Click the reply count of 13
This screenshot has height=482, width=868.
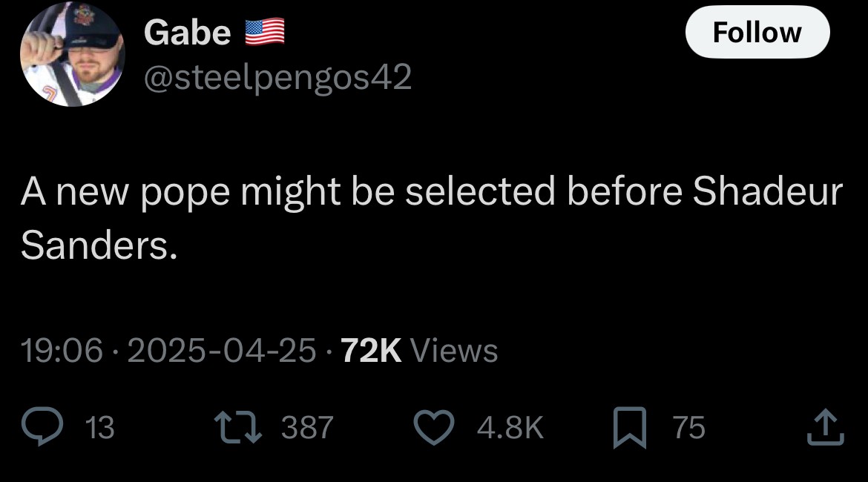[x=100, y=428]
